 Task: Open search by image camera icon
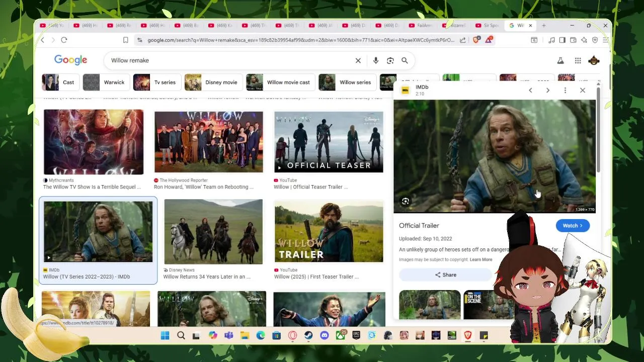click(390, 60)
